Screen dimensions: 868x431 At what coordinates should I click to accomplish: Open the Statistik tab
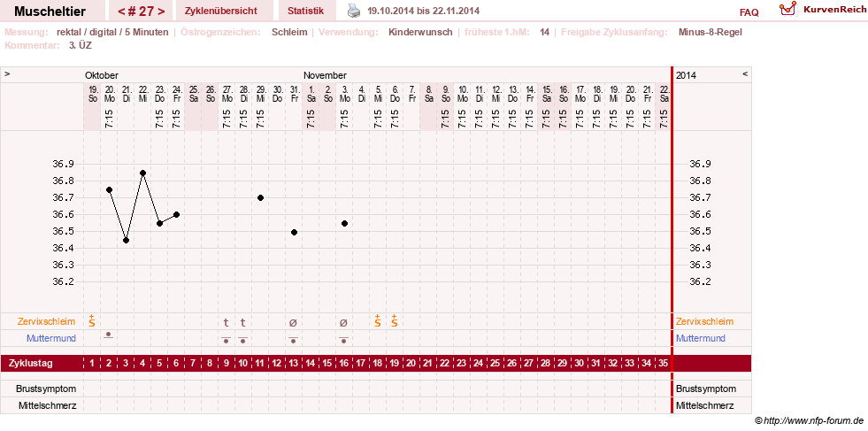point(305,12)
